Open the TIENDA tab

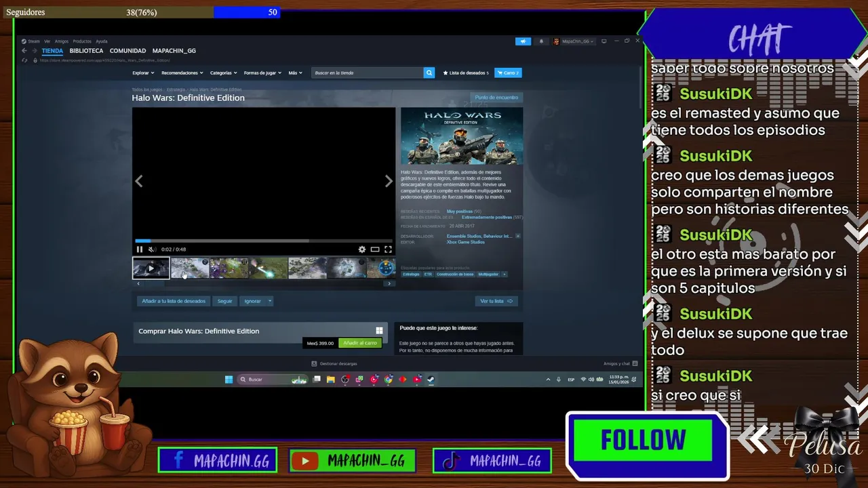tap(52, 51)
